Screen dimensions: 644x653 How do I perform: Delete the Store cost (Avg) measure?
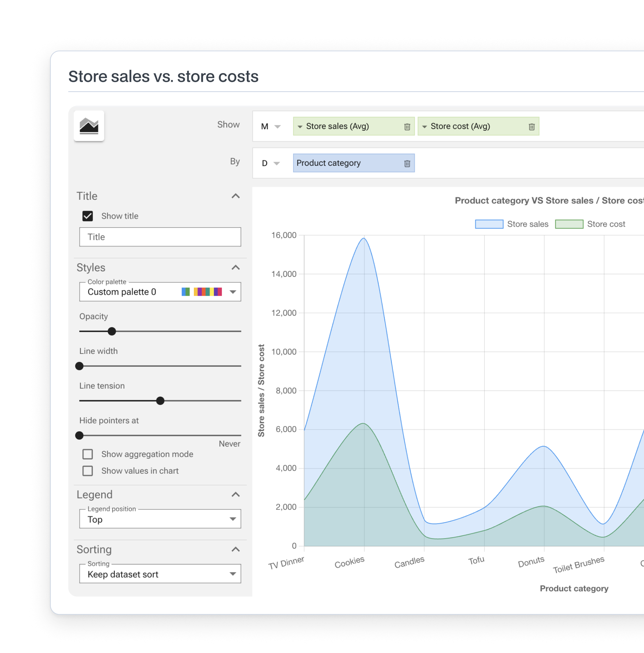pos(532,127)
